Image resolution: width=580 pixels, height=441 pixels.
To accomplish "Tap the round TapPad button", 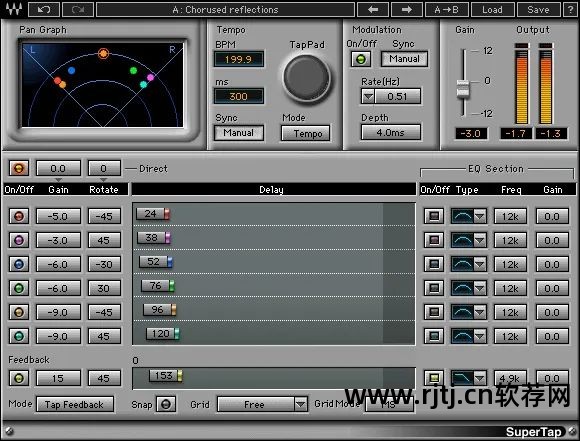I will [x=306, y=78].
